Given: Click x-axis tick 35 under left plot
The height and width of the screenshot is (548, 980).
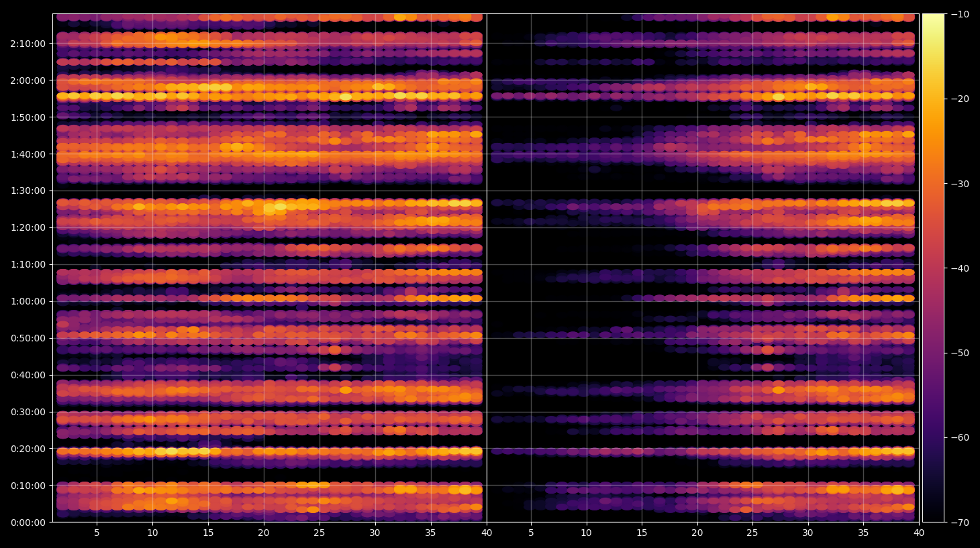Looking at the screenshot, I should 430,533.
